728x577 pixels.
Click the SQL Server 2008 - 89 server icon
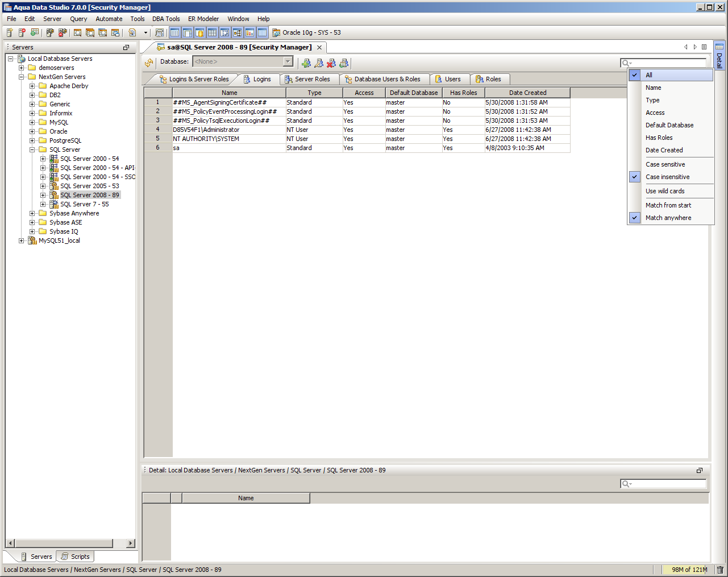pyautogui.click(x=54, y=195)
